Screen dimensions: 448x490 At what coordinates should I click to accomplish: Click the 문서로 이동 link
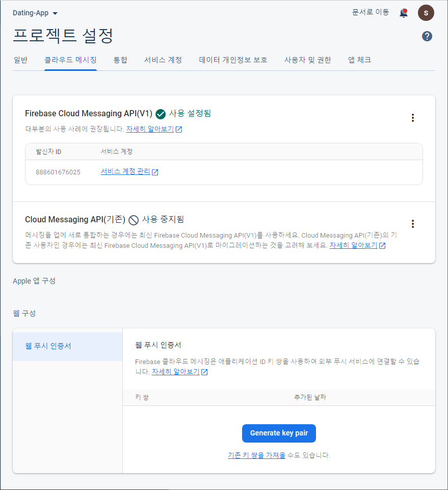(371, 12)
